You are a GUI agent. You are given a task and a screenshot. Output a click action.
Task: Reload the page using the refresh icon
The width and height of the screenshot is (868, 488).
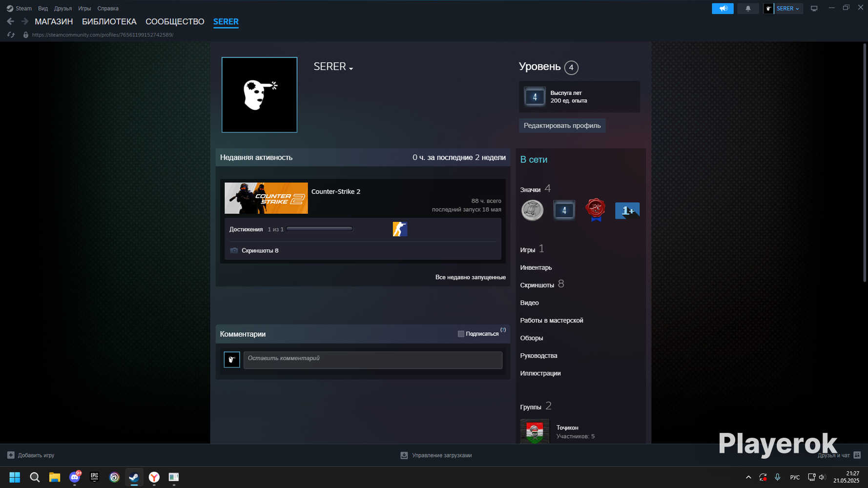(x=11, y=35)
